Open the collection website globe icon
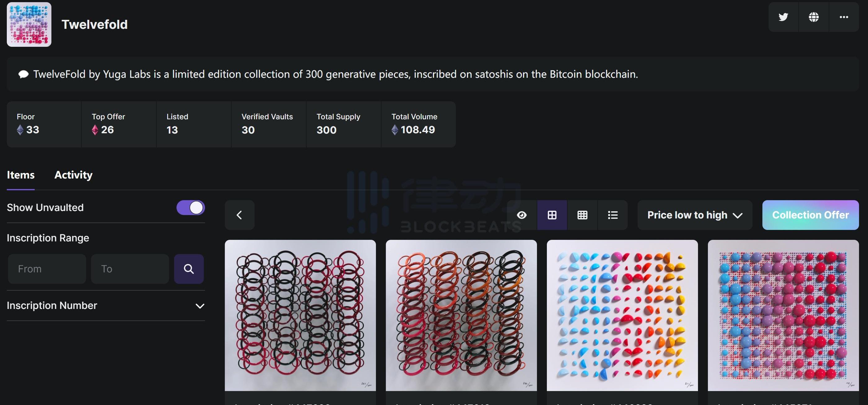868x405 pixels. point(813,17)
